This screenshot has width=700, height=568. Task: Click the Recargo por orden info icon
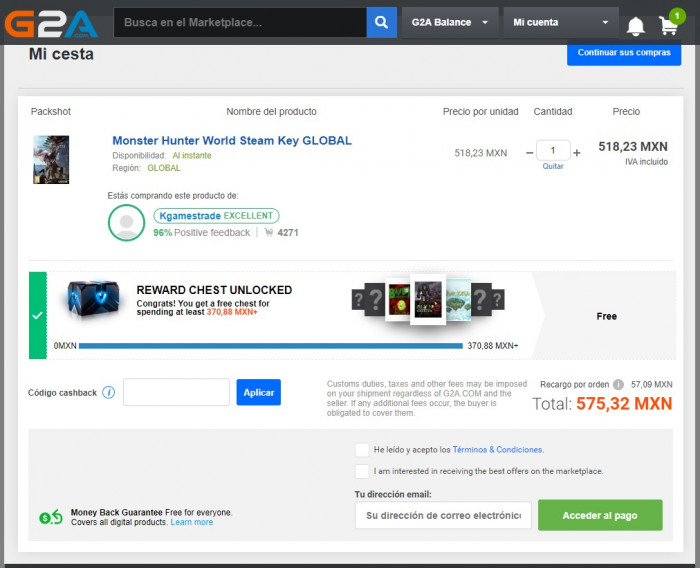click(x=618, y=384)
